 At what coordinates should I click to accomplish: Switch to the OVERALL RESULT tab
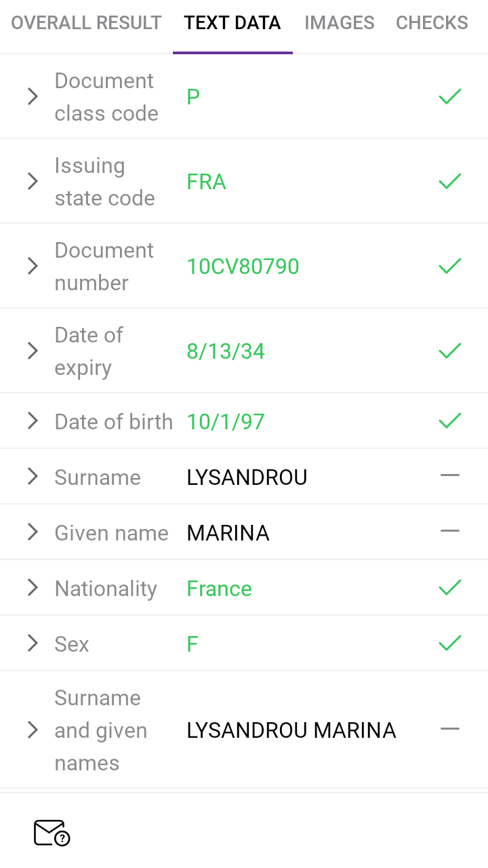click(x=86, y=23)
